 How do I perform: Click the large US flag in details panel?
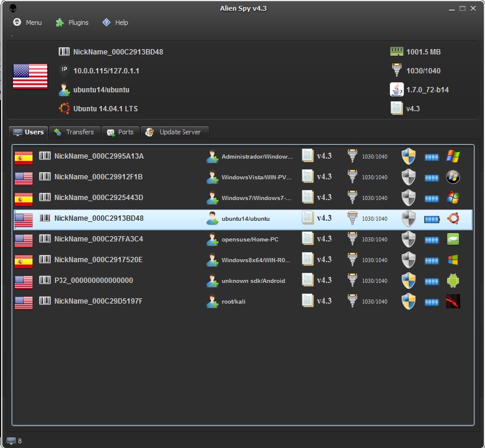(x=30, y=76)
